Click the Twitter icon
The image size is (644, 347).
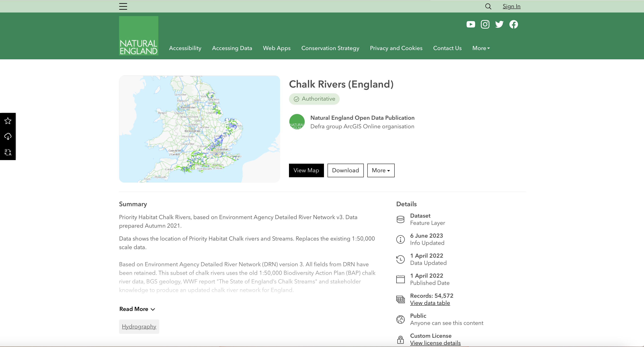[x=499, y=24]
